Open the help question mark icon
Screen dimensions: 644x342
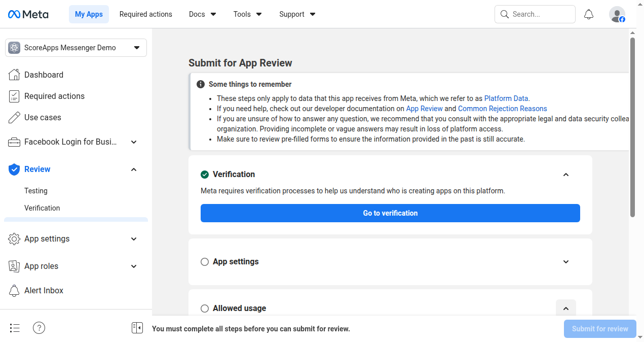tap(39, 328)
